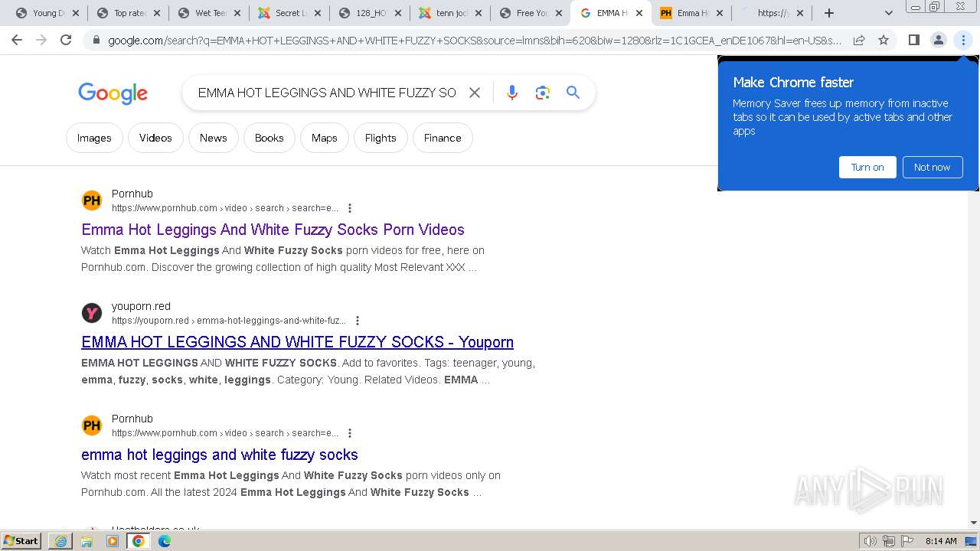Screen dimensions: 980x551
Task: Open Action Center flag in the tray
Action: tap(907, 541)
